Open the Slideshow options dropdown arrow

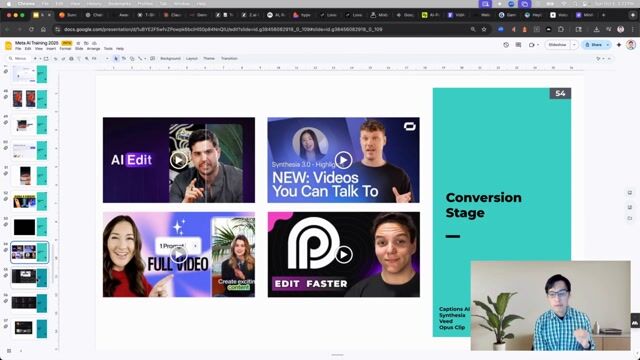pos(574,45)
